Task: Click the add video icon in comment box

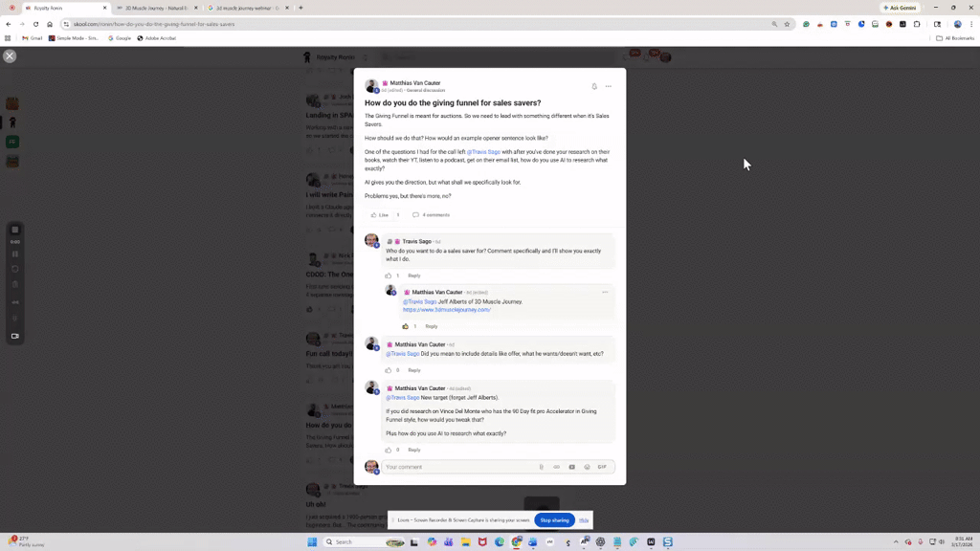Action: pos(572,467)
